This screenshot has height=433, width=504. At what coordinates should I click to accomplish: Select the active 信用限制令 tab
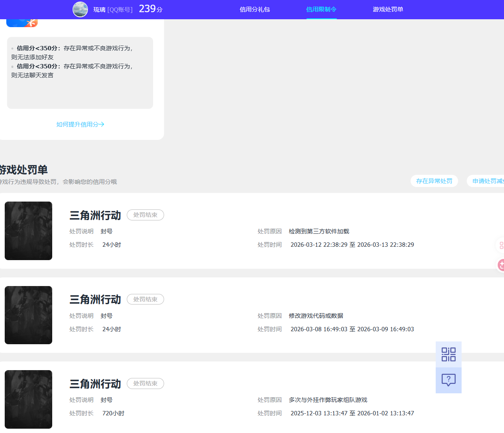point(321,9)
